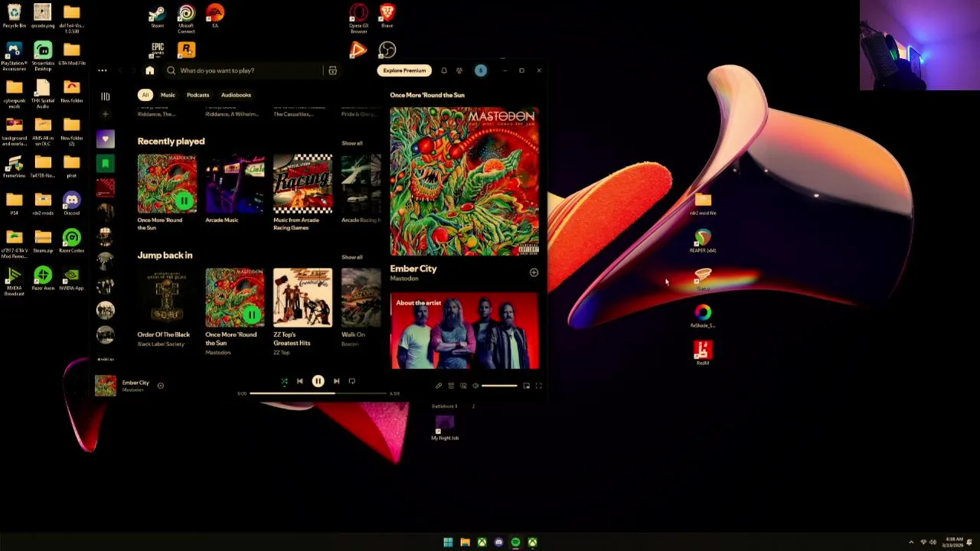Open Your Episodes green bookmark tile
Image resolution: width=980 pixels, height=551 pixels.
coord(106,164)
